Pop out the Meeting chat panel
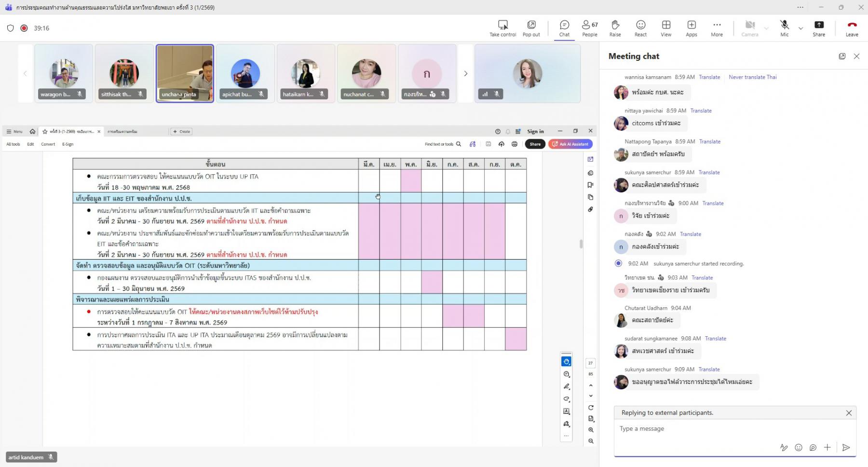Screen dimensions: 868x467 tap(842, 56)
